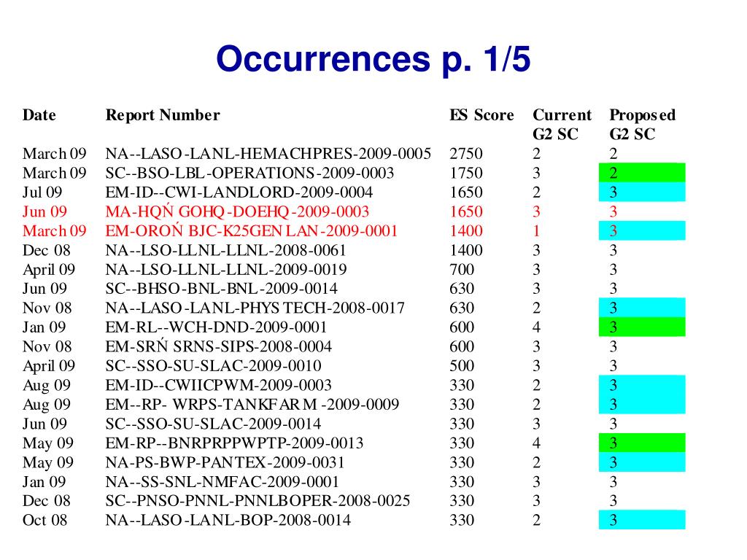The image size is (747, 560).
Task: Click green proposed cell for EM-RP--BNRPRPPWPTP row
Action: 642,443
